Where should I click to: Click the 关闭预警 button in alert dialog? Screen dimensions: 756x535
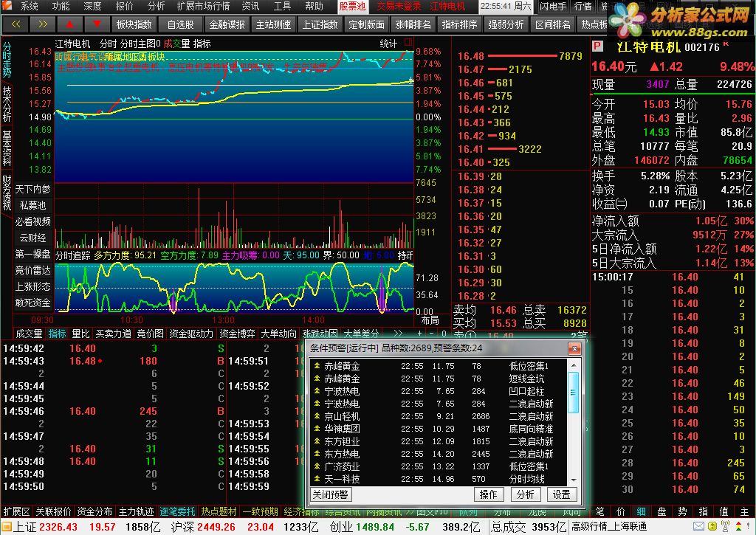click(x=330, y=494)
